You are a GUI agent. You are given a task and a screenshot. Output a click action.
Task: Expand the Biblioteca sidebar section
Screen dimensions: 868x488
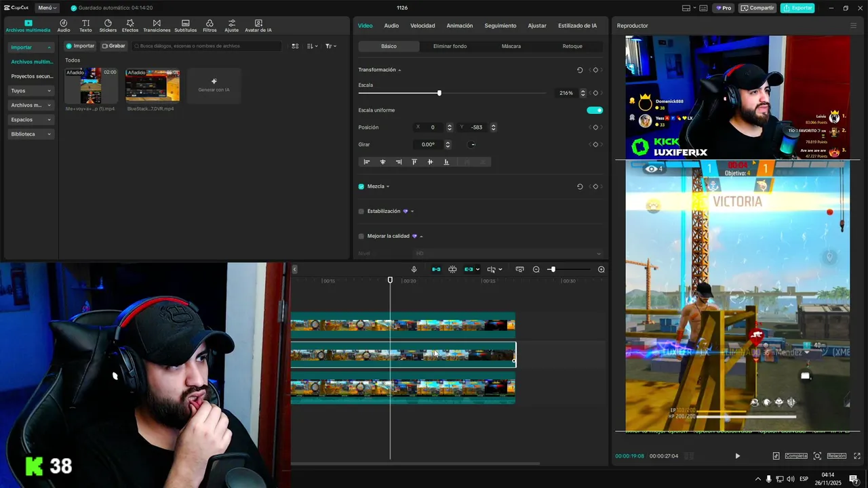point(31,134)
